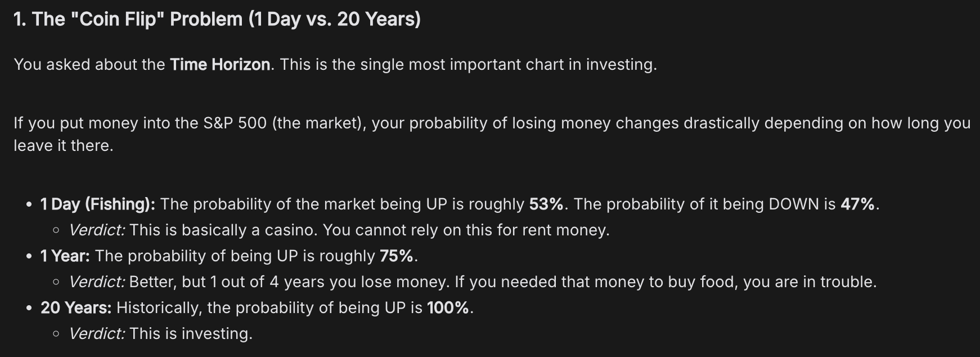Click the bold "100%" figure
This screenshot has height=357, width=980.
448,307
